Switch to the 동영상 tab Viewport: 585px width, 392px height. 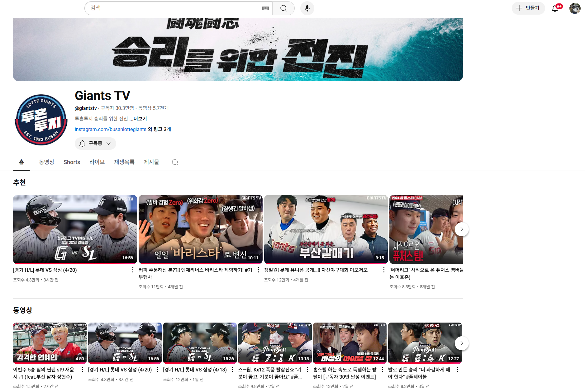click(46, 162)
